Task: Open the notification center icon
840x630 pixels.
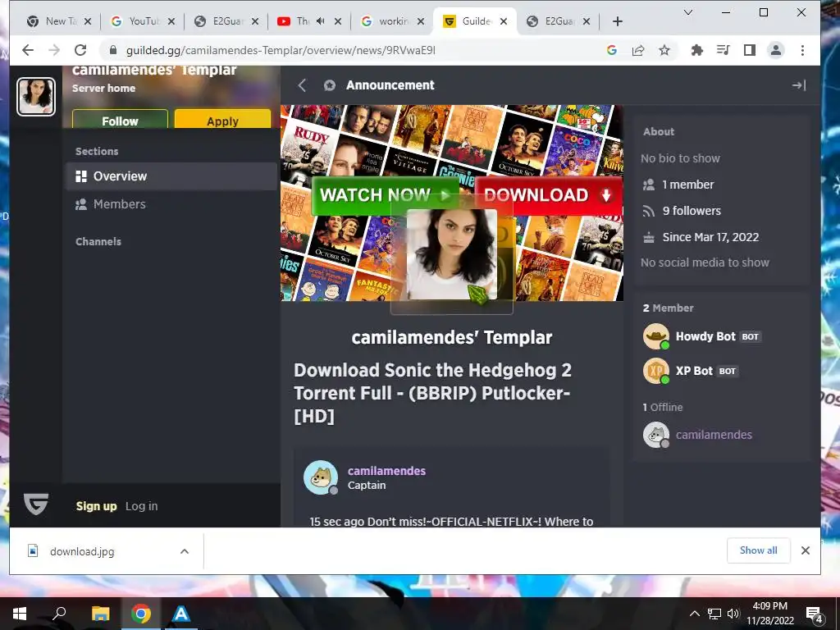Action: (x=814, y=614)
